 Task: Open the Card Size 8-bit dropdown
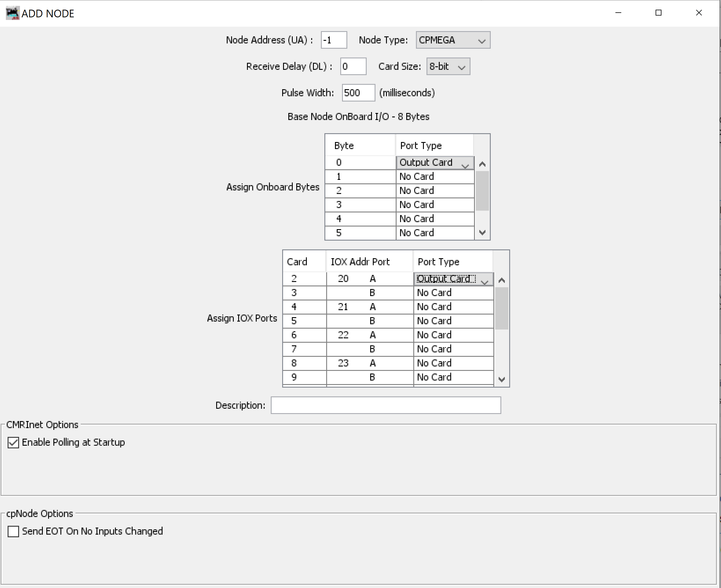click(x=448, y=66)
